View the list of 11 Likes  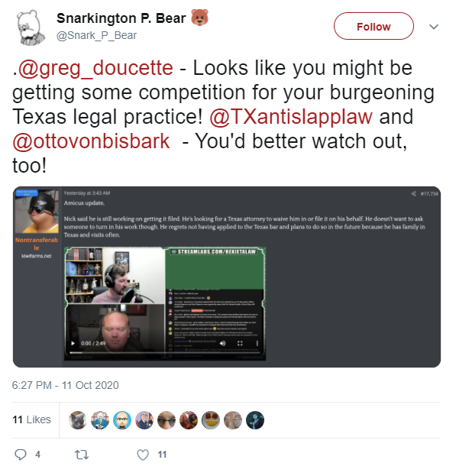click(31, 419)
